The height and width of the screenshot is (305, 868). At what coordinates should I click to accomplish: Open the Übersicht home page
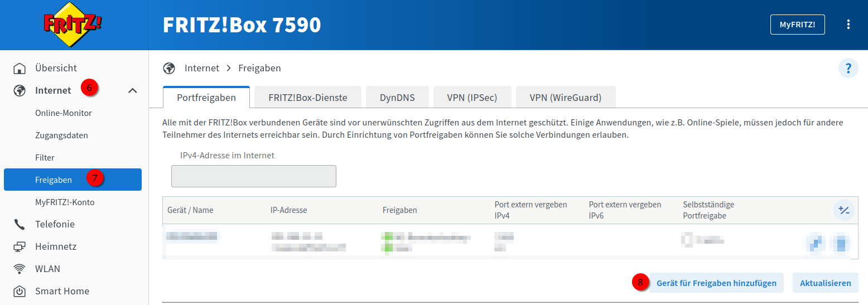[56, 68]
